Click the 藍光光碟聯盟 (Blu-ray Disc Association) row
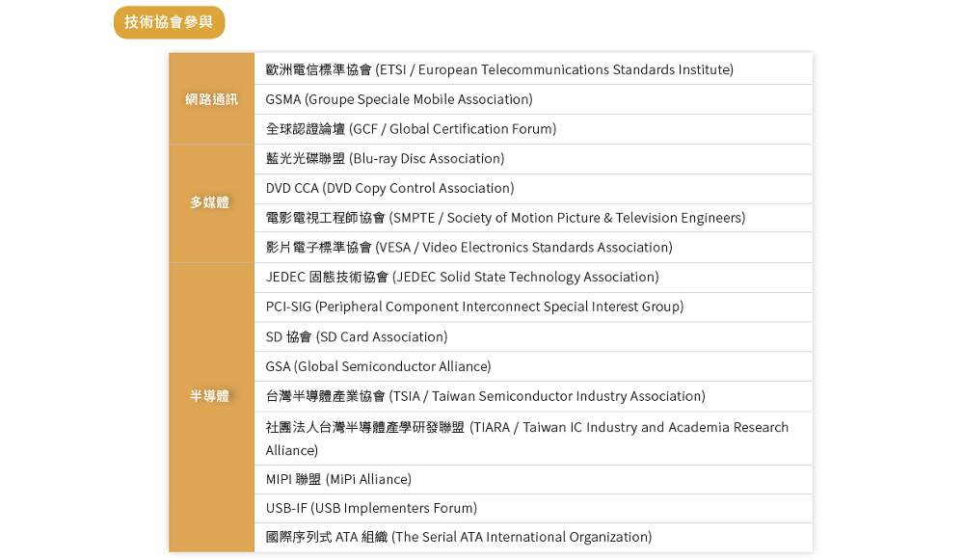This screenshot has height=560, width=964. click(x=533, y=159)
